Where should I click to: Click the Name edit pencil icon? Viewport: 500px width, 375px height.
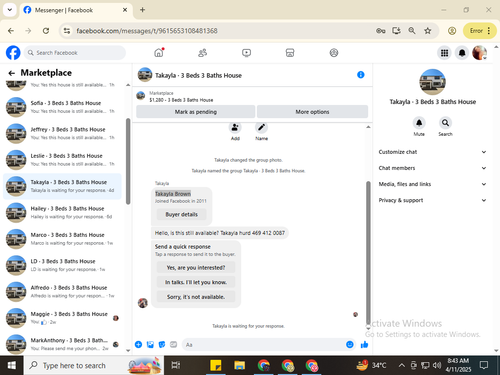pos(261,128)
